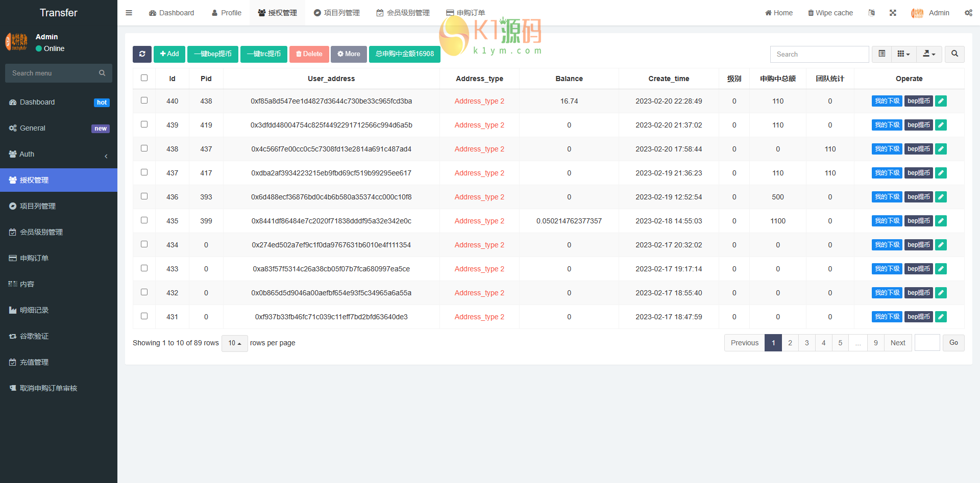Switch to the 项目列管理 tab
The width and height of the screenshot is (980, 483).
tap(336, 13)
